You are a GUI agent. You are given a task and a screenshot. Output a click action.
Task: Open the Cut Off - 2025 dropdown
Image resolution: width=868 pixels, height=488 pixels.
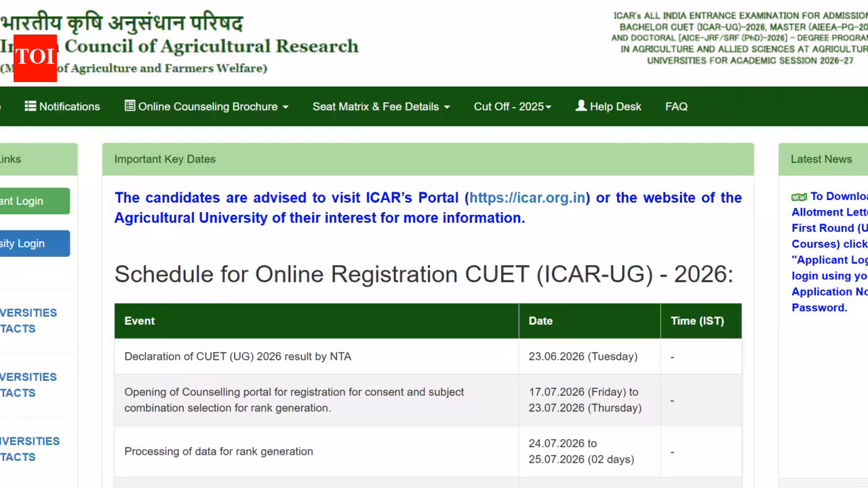click(513, 106)
